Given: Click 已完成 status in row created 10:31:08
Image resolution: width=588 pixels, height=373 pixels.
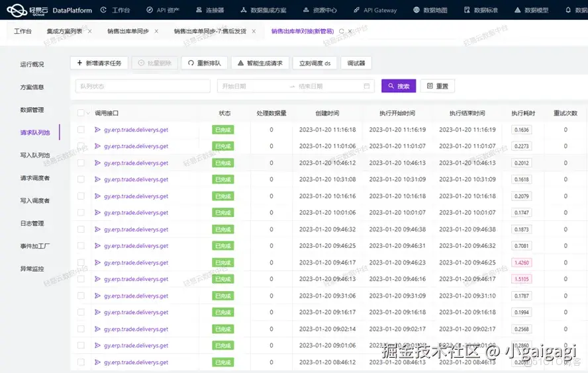Looking at the screenshot, I should [x=222, y=179].
